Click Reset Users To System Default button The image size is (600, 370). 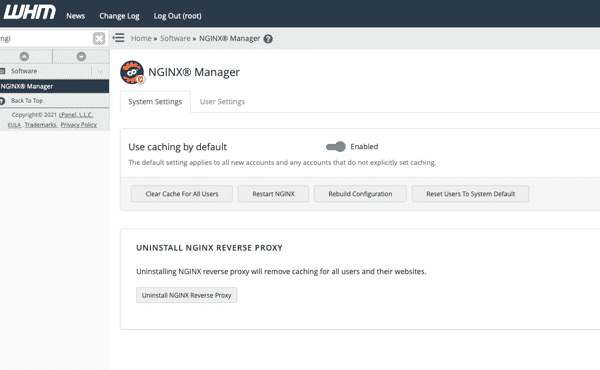click(470, 194)
